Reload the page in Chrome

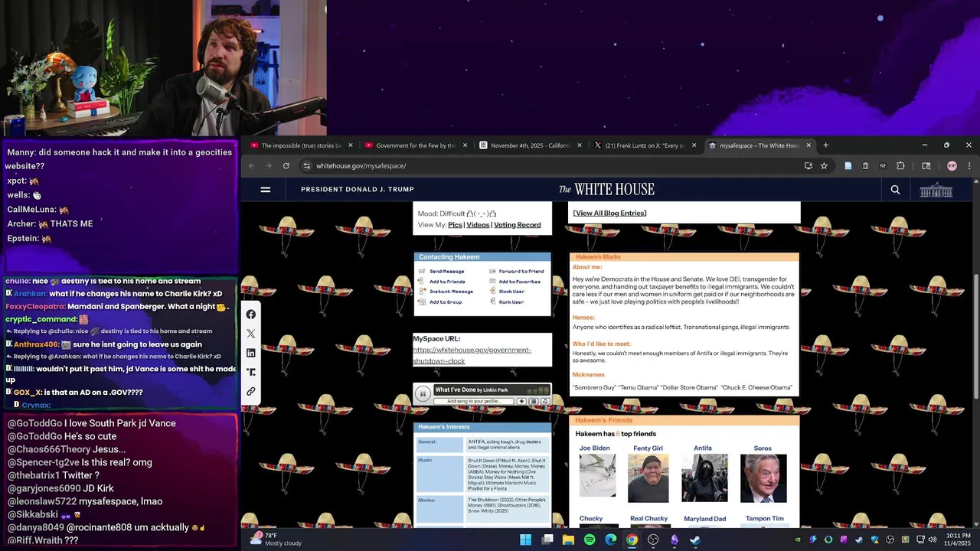click(x=286, y=165)
